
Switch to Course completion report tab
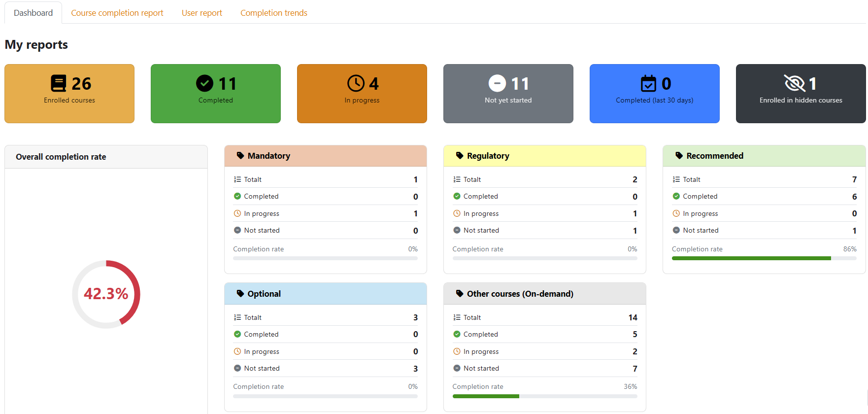point(117,13)
